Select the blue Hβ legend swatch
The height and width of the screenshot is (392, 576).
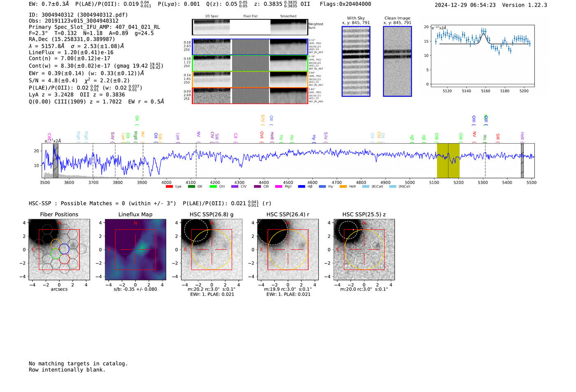click(302, 187)
